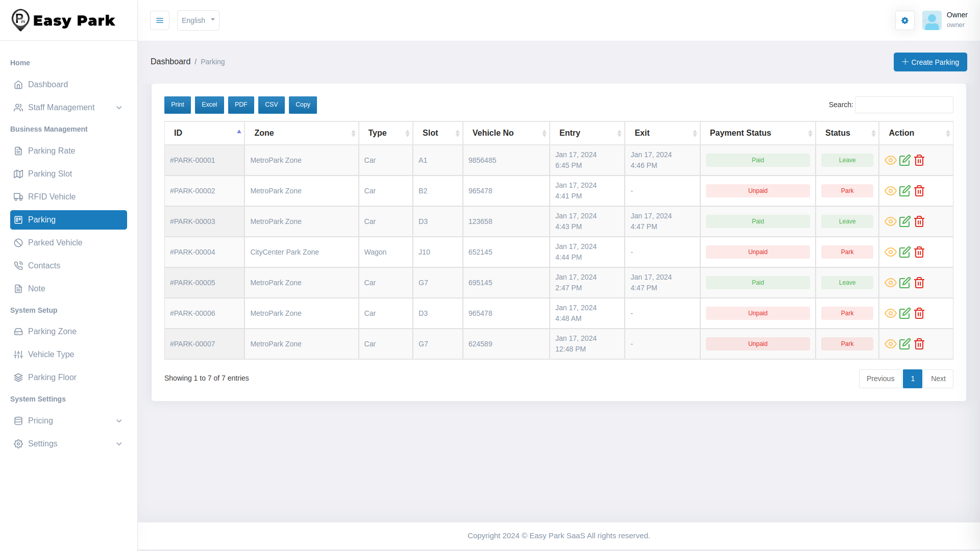Open the English language dropdown
980x551 pixels.
pos(198,20)
